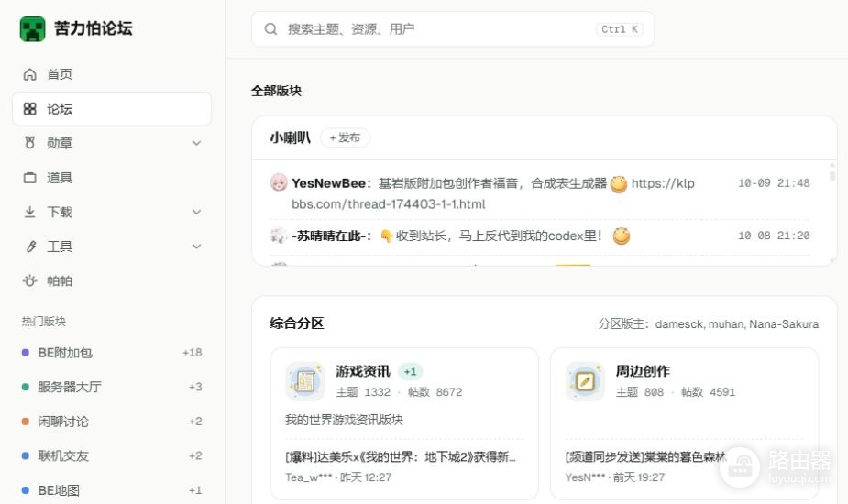Click the +3 count beside 服务器大厅
The height and width of the screenshot is (504, 848).
click(x=195, y=387)
